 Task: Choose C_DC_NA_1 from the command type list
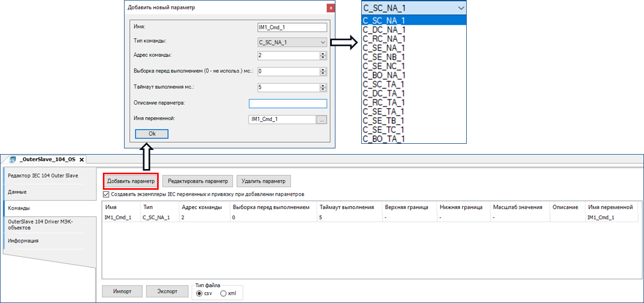(384, 29)
